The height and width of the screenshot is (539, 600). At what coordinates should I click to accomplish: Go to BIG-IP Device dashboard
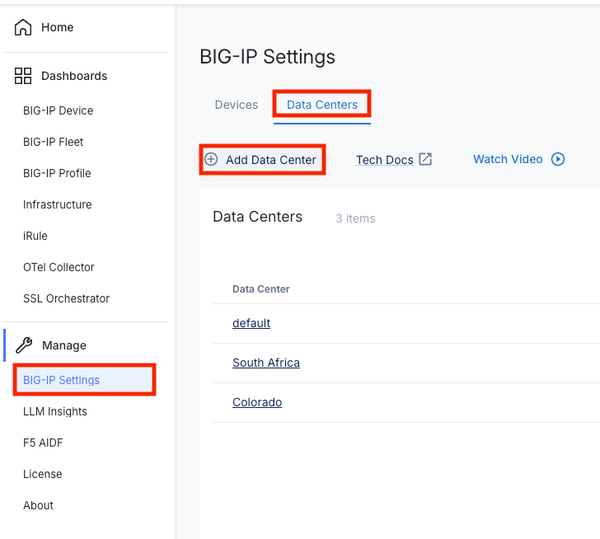[x=58, y=111]
